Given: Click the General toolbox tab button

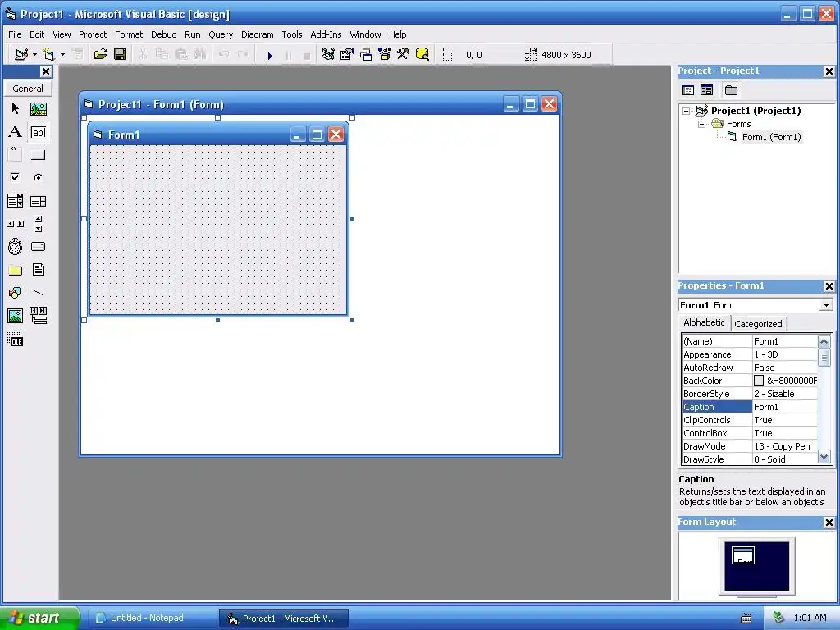Looking at the screenshot, I should pyautogui.click(x=28, y=89).
